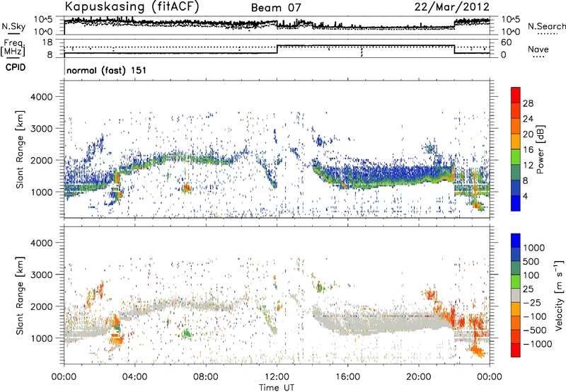Click the frequency step-down near 22:00 UT
The width and height of the screenshot is (566, 392).
tap(454, 50)
